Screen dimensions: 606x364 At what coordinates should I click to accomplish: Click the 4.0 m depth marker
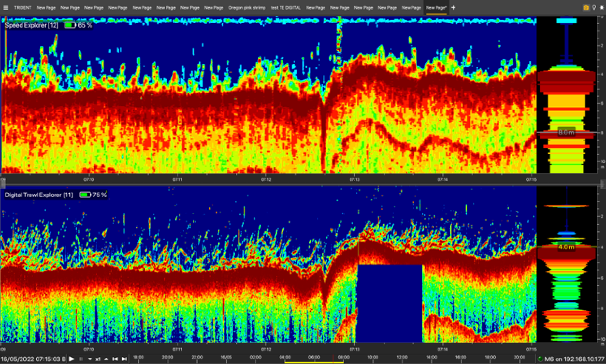(566, 247)
